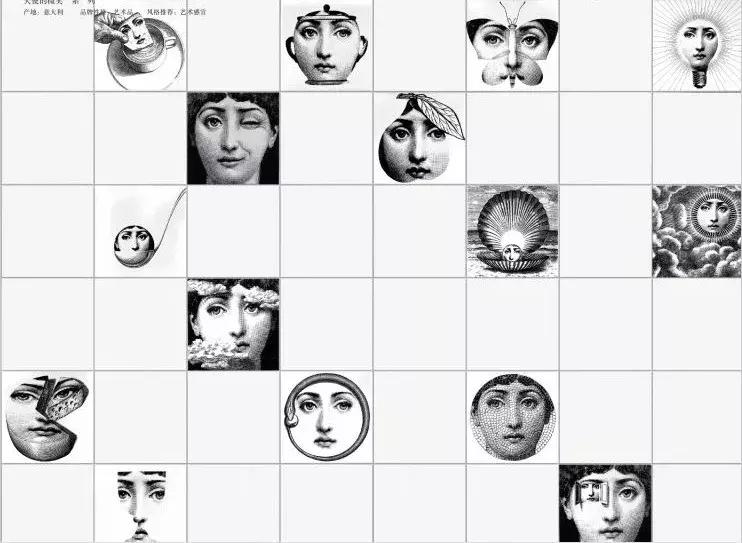
Task: Click the sugar bowl face tile
Action: point(326,45)
